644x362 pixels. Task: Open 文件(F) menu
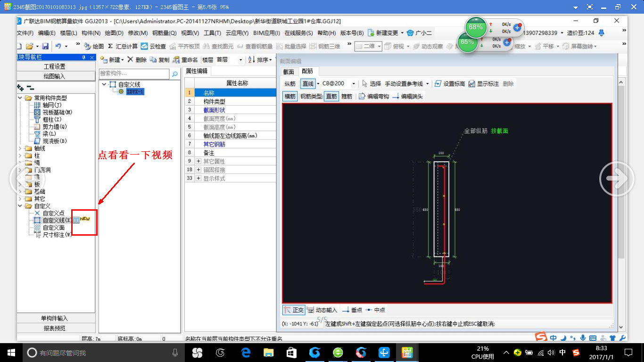click(x=25, y=33)
